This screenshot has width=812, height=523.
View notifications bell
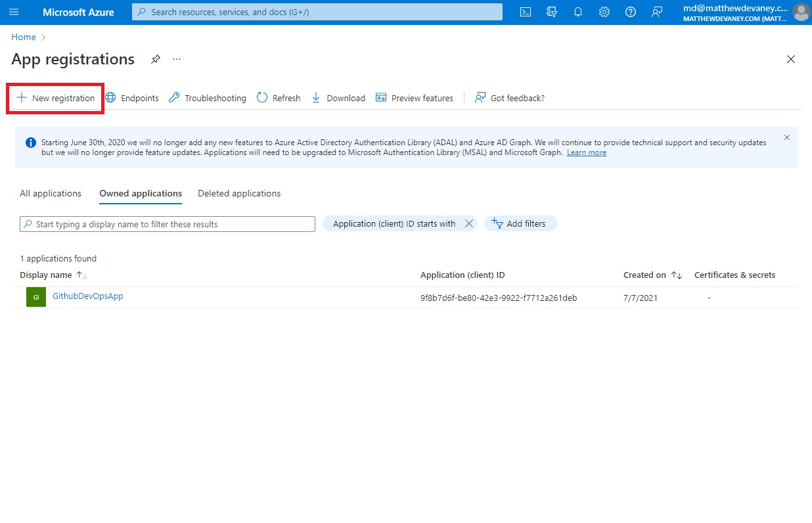577,12
